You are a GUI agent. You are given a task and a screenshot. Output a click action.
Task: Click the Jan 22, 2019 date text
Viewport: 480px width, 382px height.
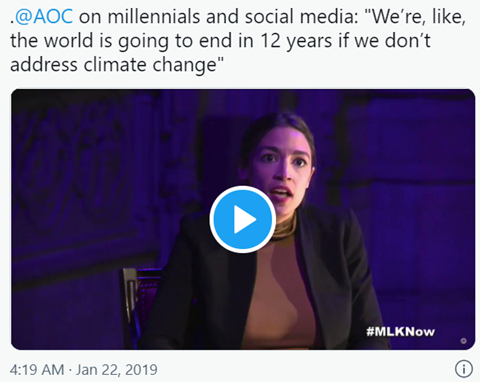pyautogui.click(x=117, y=370)
